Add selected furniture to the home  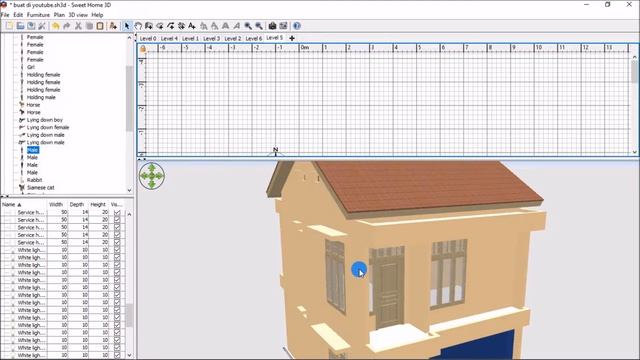(x=113, y=26)
